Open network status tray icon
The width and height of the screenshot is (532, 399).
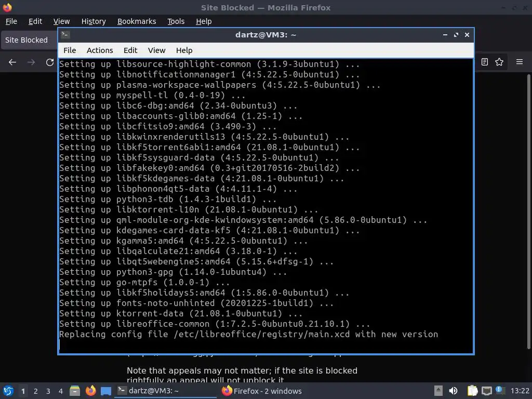coord(486,391)
